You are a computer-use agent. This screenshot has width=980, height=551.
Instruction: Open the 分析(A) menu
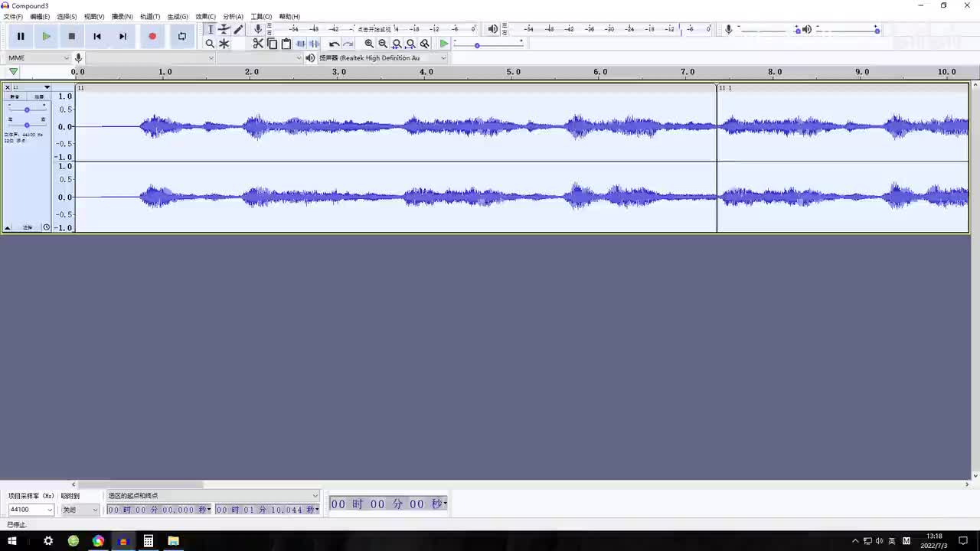233,16
